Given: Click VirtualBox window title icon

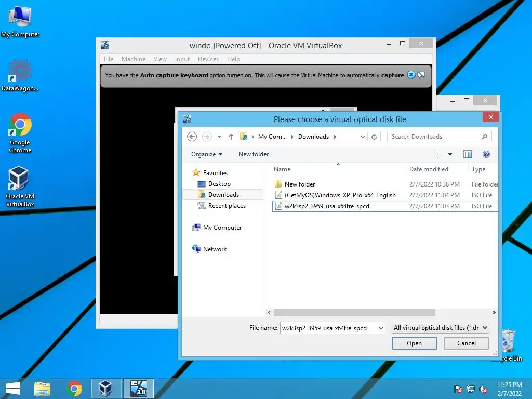Looking at the screenshot, I should tap(105, 45).
